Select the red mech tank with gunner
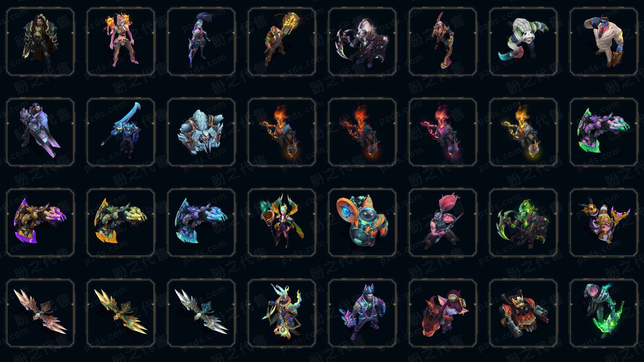 point(523,313)
